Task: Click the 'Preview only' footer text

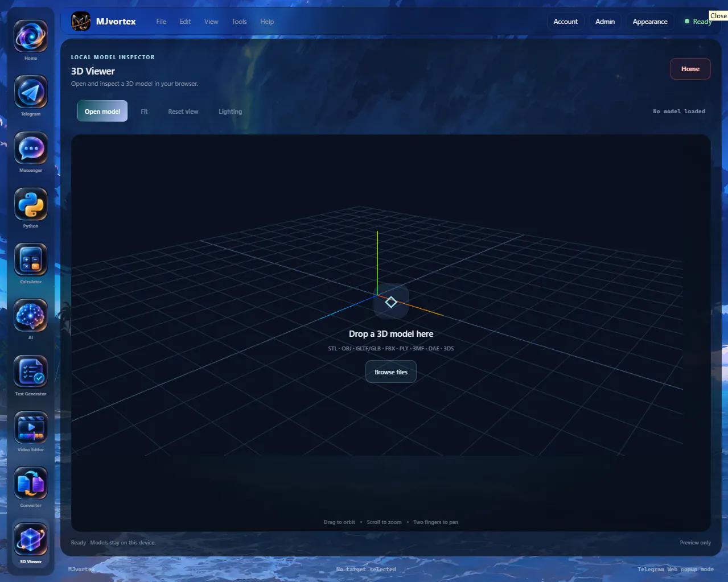Action: (695, 543)
